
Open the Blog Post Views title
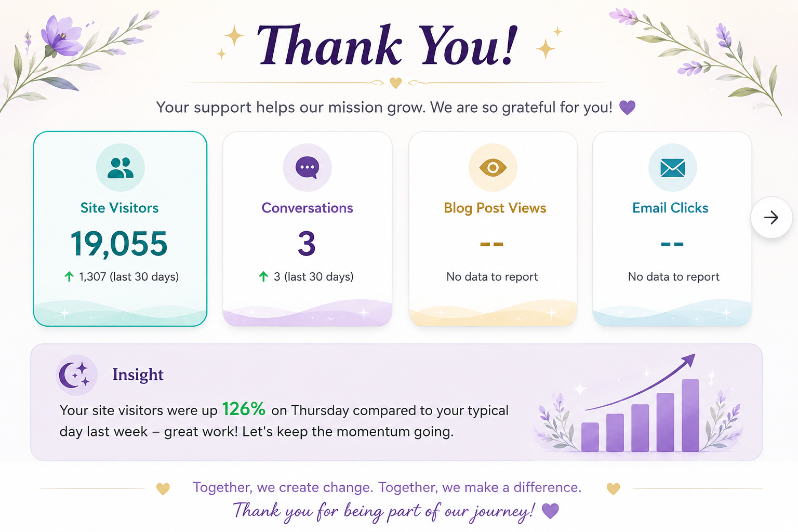coord(495,208)
